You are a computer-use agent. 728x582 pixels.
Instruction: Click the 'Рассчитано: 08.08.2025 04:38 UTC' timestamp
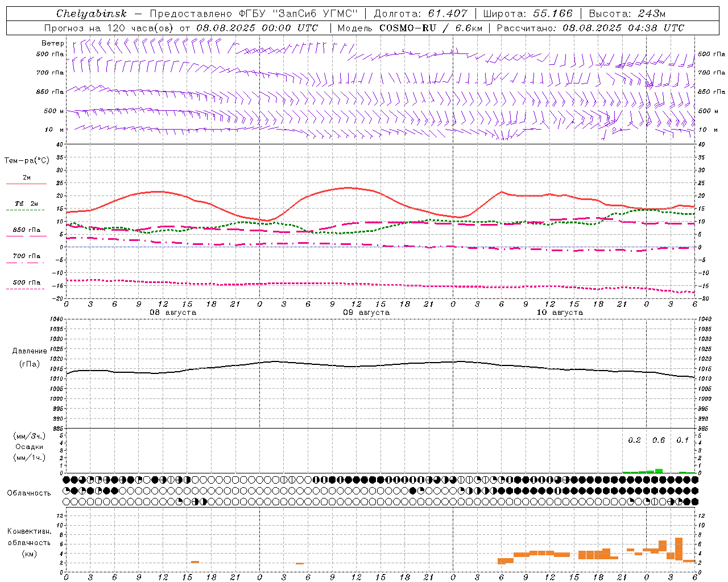590,28
